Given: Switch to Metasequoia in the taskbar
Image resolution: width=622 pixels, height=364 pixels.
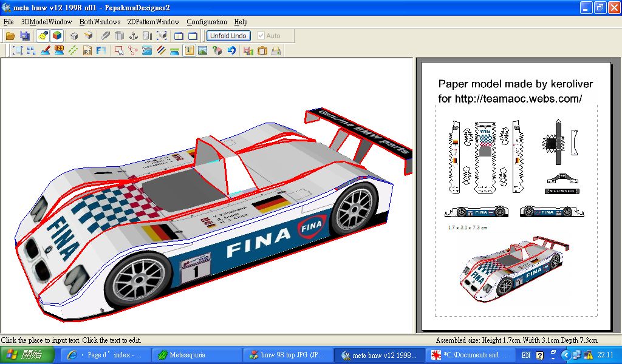Looking at the screenshot, I should tap(194, 355).
